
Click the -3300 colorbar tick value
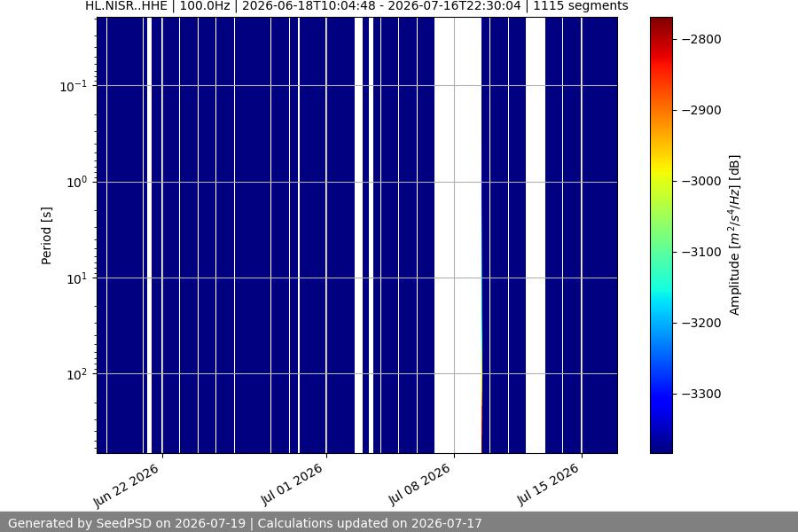(x=700, y=394)
